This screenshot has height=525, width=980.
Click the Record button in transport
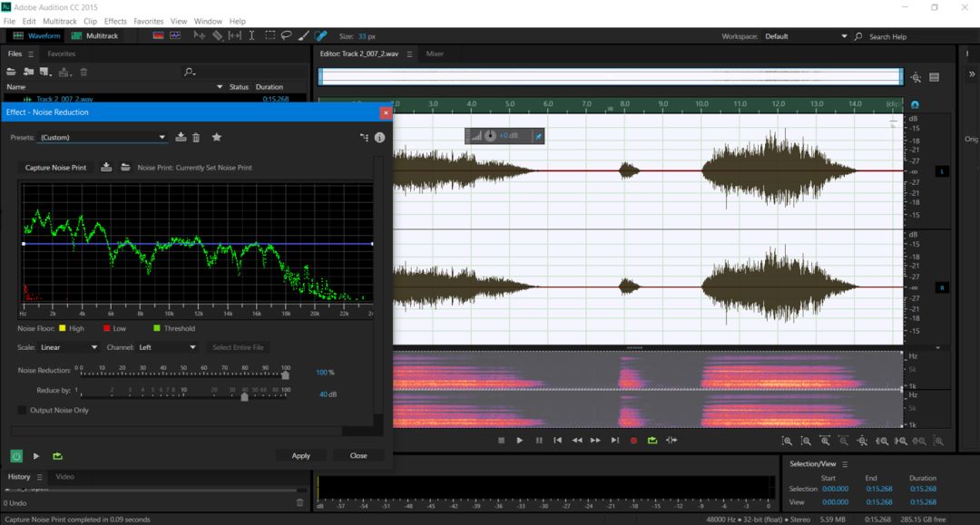(633, 440)
